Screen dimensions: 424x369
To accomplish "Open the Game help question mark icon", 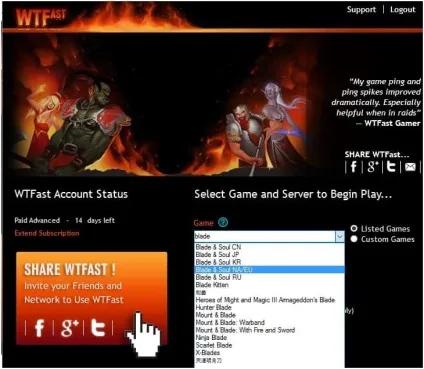I will tap(223, 223).
